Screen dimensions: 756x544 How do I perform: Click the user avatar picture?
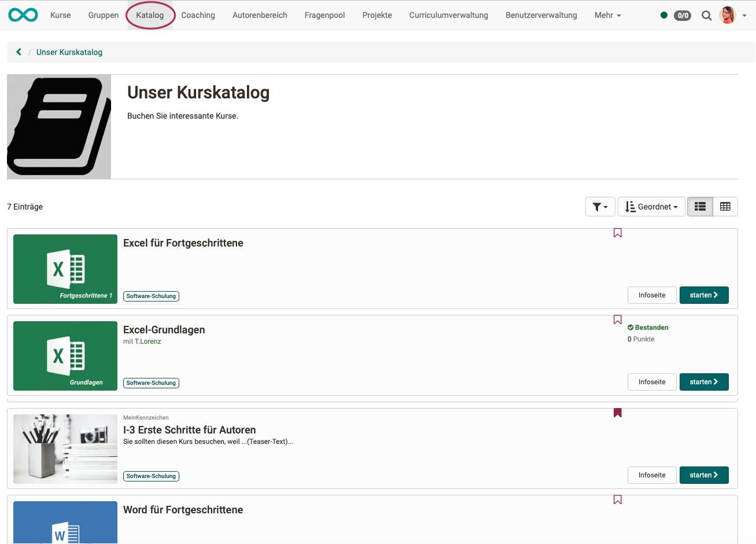pyautogui.click(x=727, y=15)
